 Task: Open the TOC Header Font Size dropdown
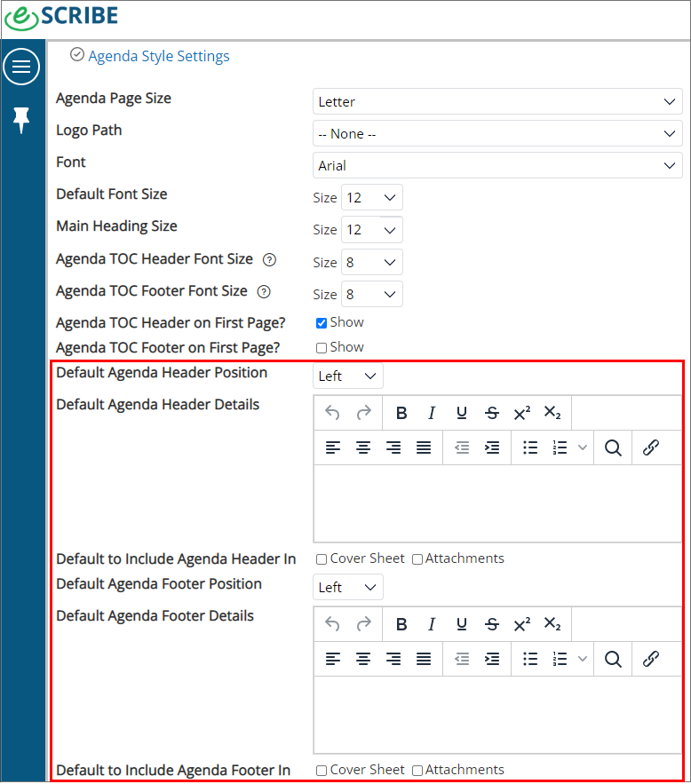click(372, 262)
